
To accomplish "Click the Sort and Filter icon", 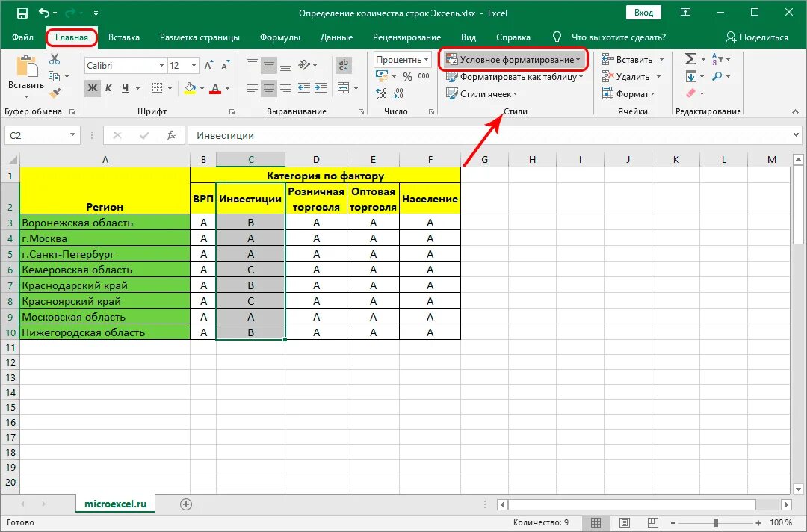I will click(717, 59).
